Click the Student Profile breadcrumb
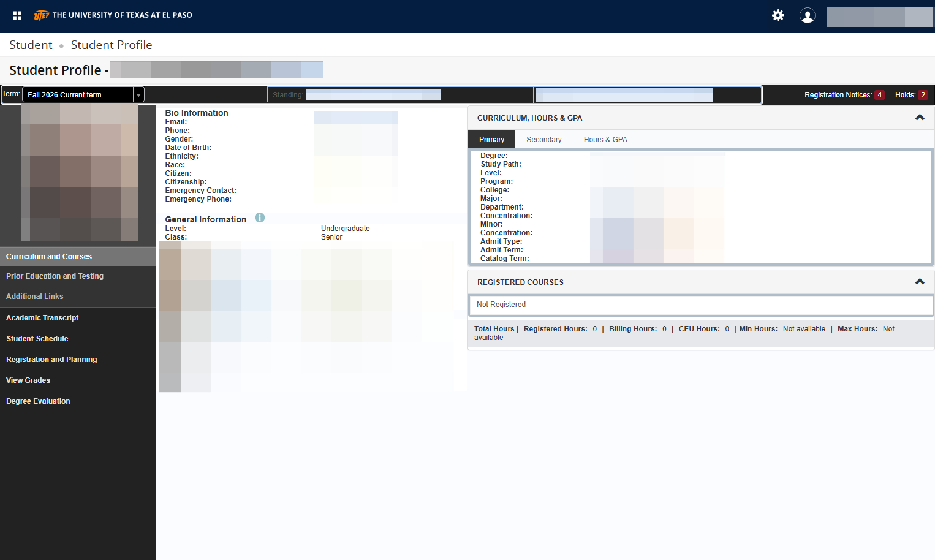Image resolution: width=935 pixels, height=560 pixels. (x=112, y=45)
